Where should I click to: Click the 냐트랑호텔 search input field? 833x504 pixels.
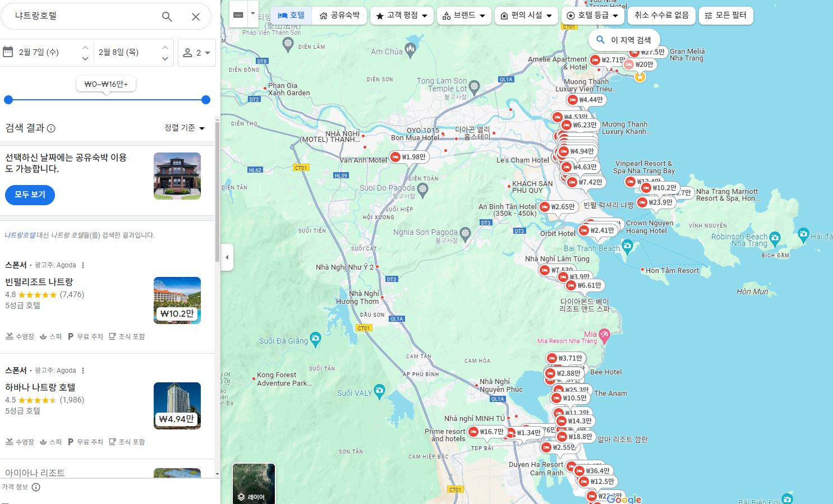(84, 16)
